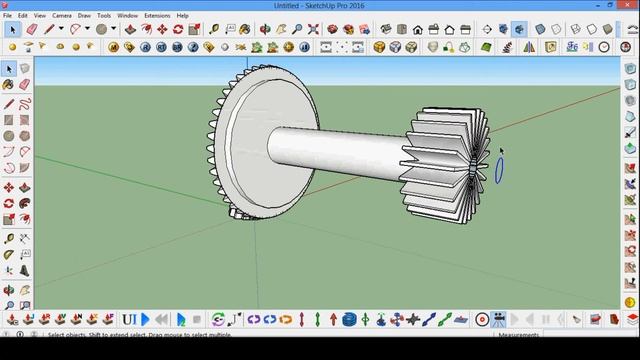The image size is (640, 360).
Task: Open the File menu
Action: coord(7,16)
